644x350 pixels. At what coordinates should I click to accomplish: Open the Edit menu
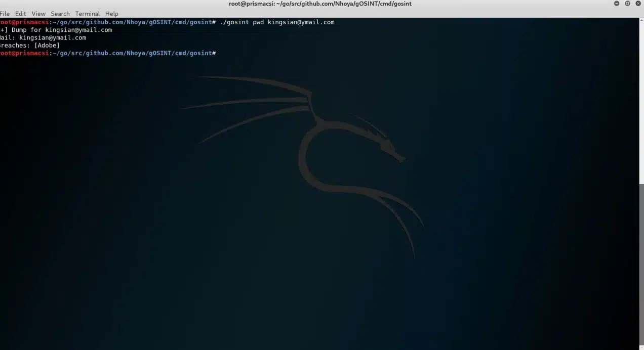pyautogui.click(x=21, y=14)
